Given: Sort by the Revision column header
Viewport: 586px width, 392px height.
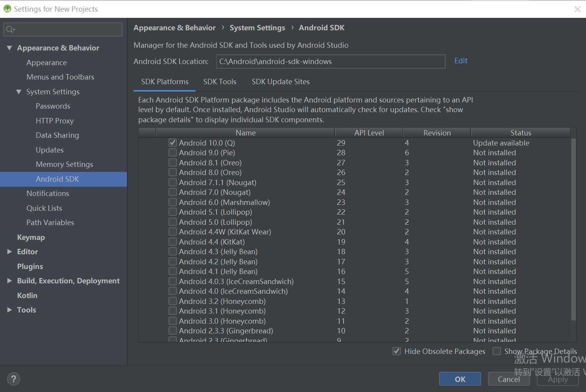Looking at the screenshot, I should click(x=437, y=133).
